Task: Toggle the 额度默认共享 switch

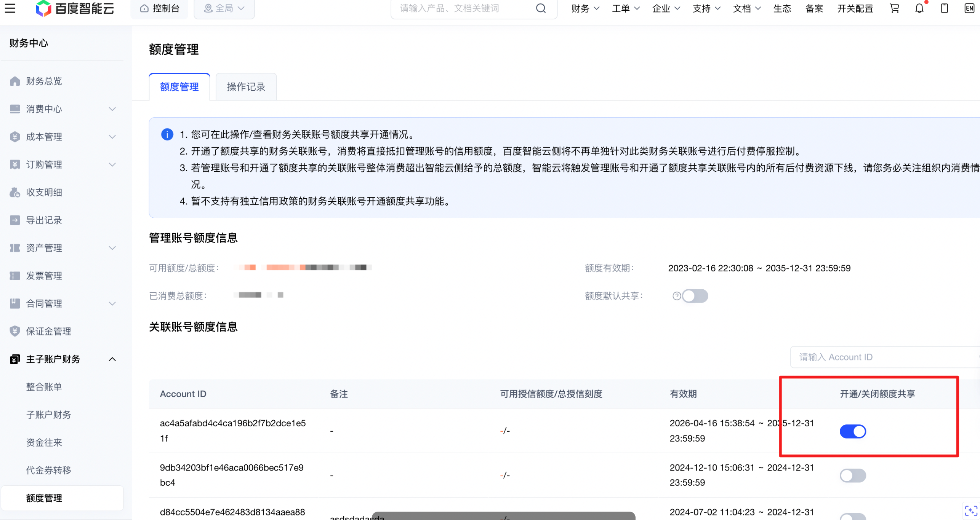Action: [695, 296]
